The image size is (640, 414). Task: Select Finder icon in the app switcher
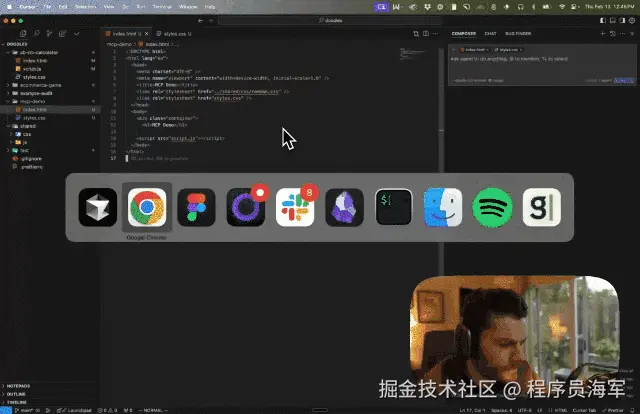click(443, 207)
